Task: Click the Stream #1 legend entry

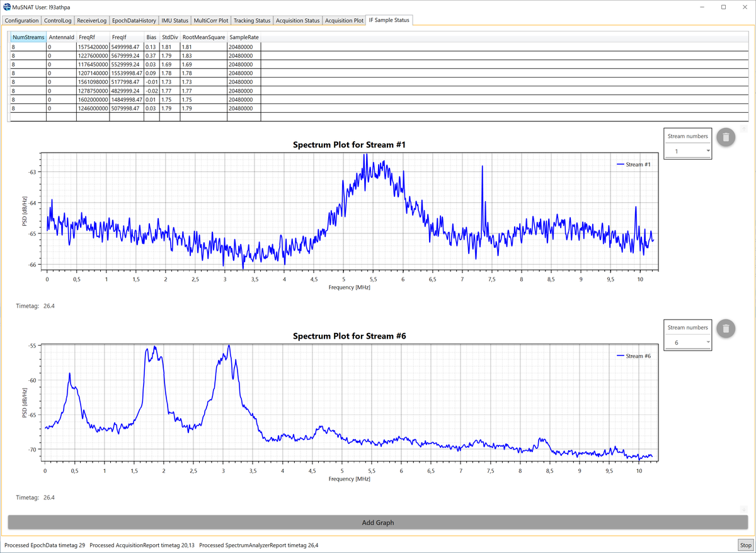Action: click(x=633, y=165)
